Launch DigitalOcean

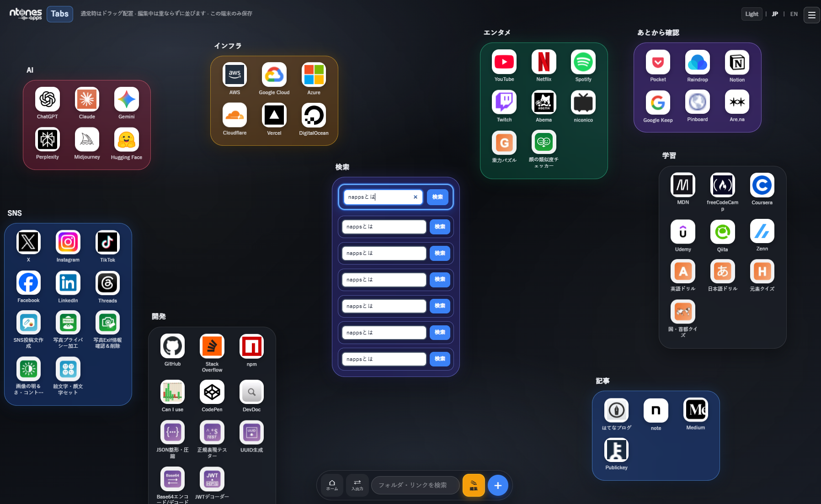click(x=314, y=115)
